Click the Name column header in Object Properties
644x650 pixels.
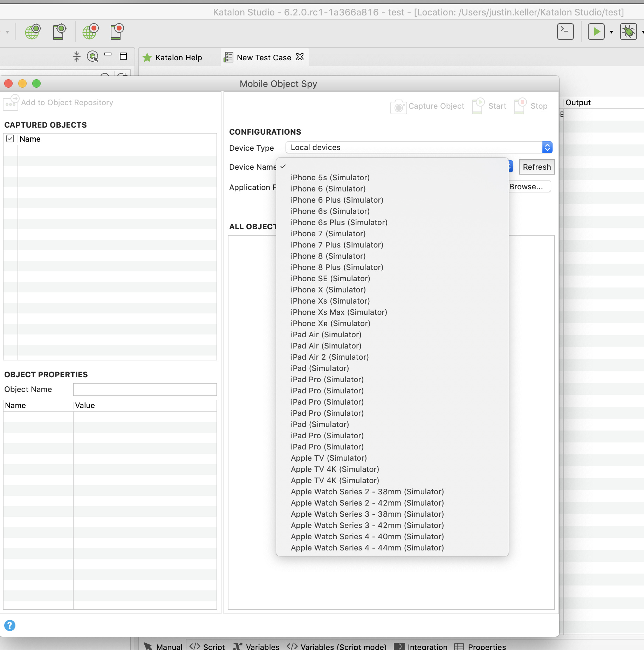tap(38, 406)
